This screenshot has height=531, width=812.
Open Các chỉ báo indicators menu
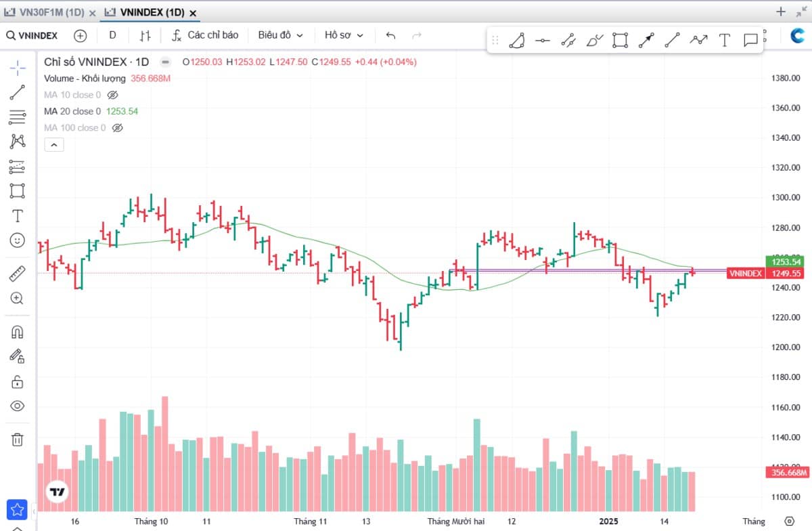tap(205, 35)
